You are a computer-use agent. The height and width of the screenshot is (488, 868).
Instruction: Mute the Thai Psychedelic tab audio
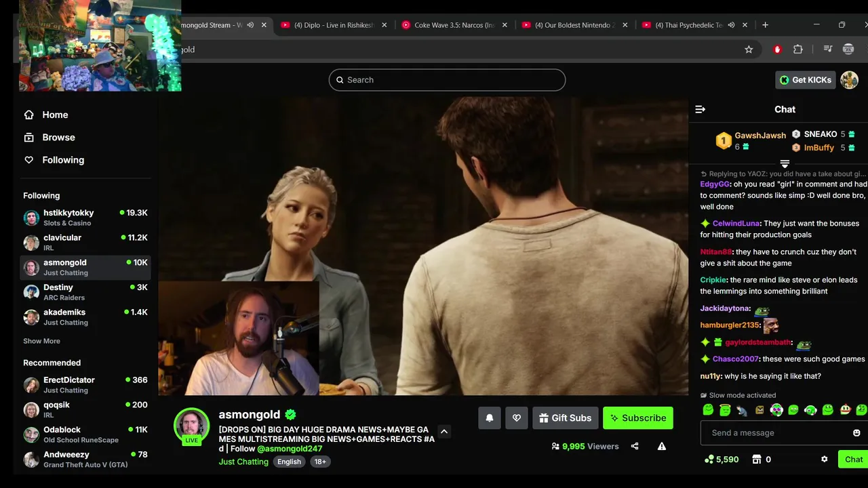point(731,25)
